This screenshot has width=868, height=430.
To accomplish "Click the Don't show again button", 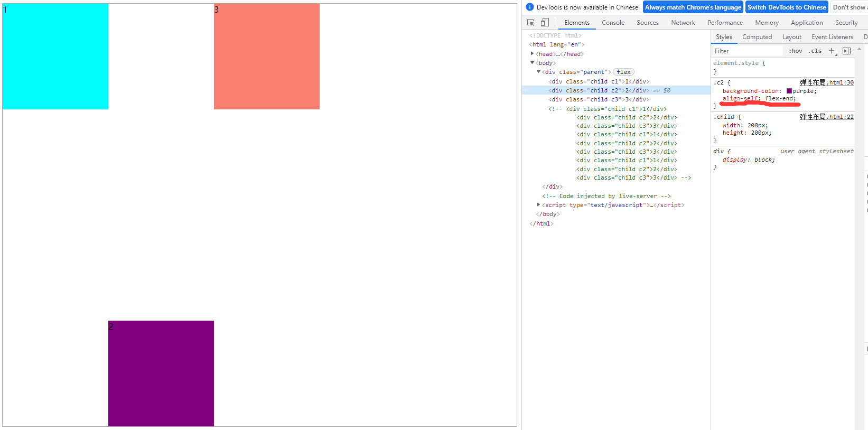I will pos(849,7).
